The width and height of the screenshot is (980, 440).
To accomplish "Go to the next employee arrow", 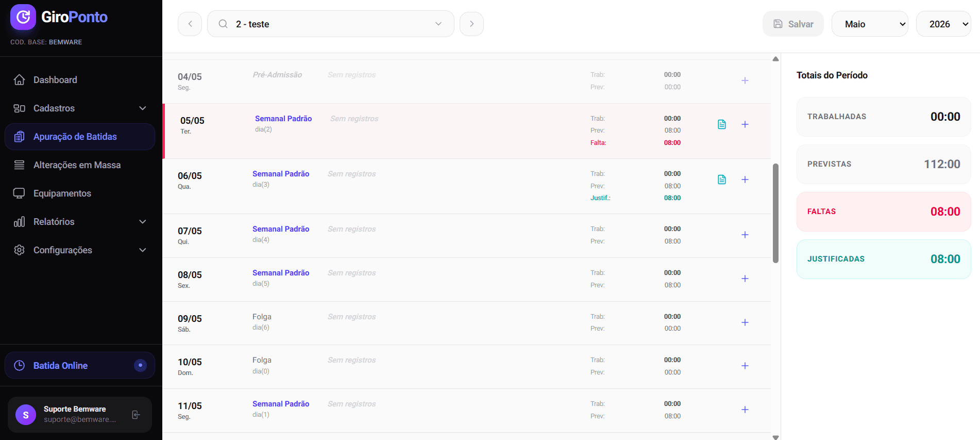I will pos(471,24).
